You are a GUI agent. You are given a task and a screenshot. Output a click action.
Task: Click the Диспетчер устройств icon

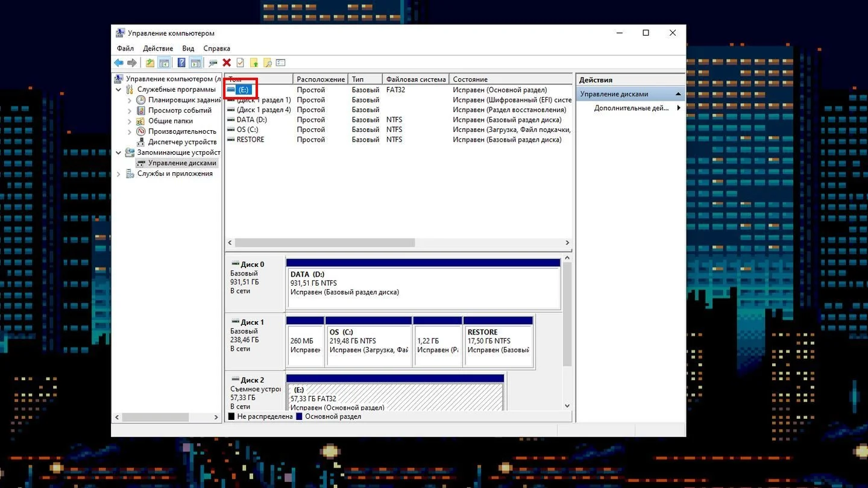pos(141,142)
